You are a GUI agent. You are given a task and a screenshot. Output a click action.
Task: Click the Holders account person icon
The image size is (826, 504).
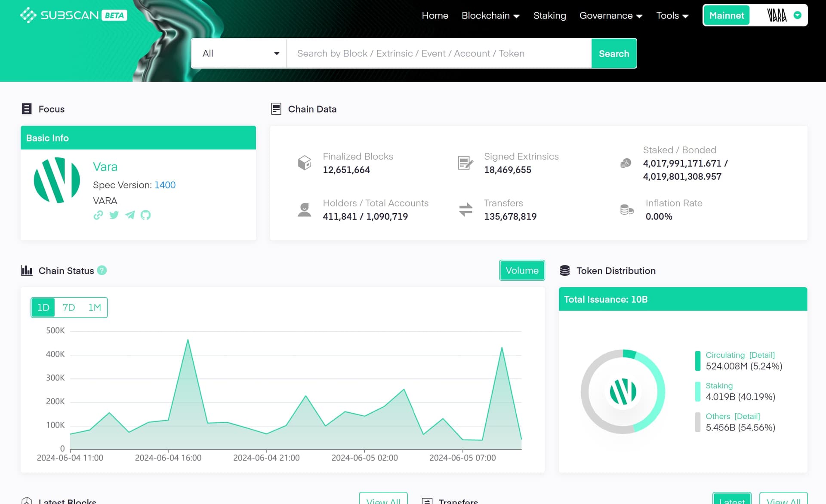(x=305, y=209)
